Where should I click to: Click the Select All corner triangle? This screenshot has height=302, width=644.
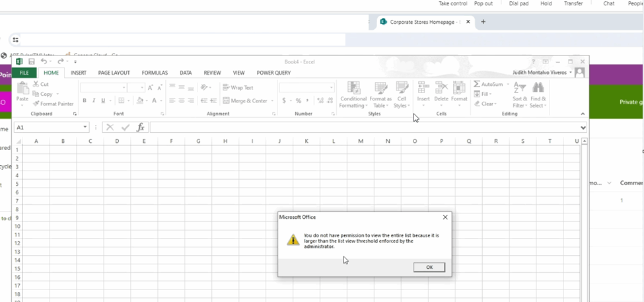tap(18, 141)
